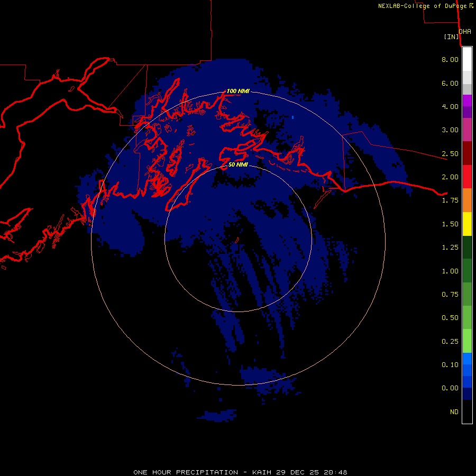
Task: Click the 8.00 legend value
Action: click(x=450, y=59)
